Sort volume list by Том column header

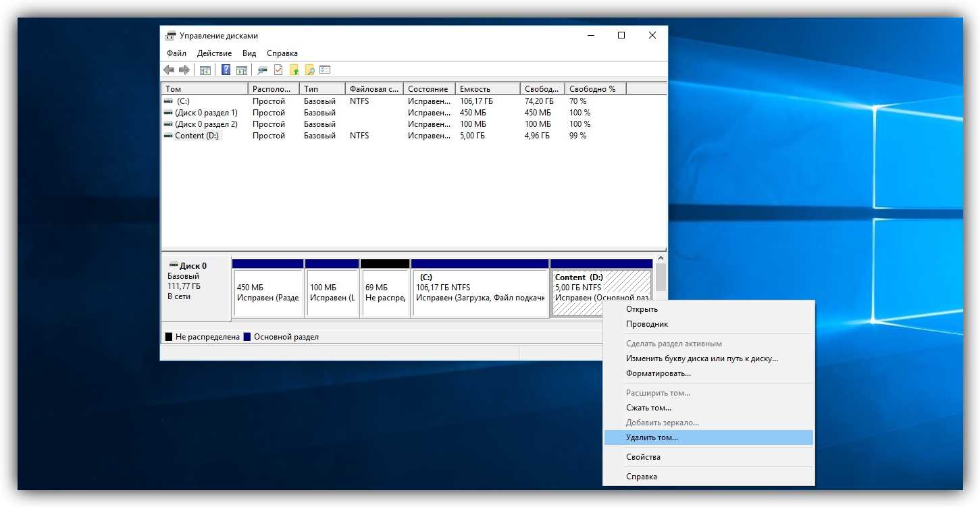click(x=204, y=89)
